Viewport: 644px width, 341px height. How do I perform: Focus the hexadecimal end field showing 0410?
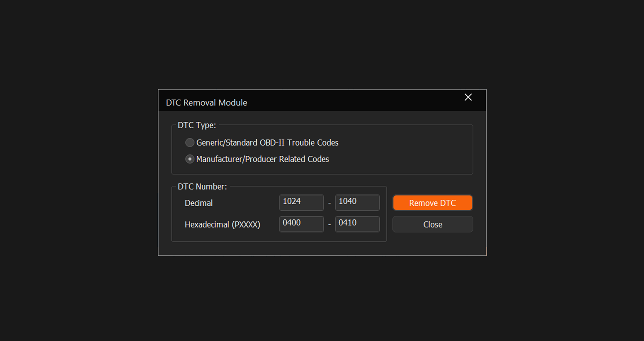coord(357,224)
